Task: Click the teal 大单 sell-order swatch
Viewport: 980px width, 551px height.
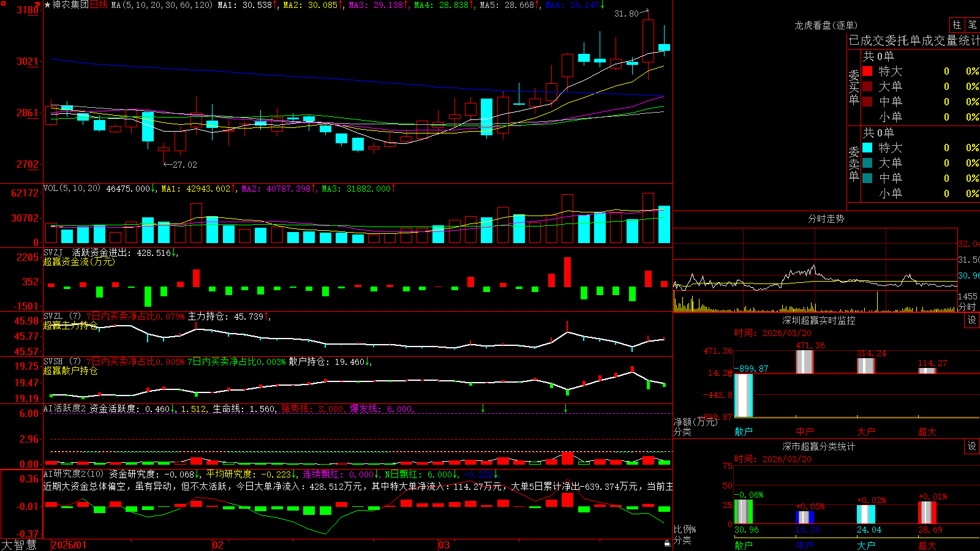Action: pos(867,163)
